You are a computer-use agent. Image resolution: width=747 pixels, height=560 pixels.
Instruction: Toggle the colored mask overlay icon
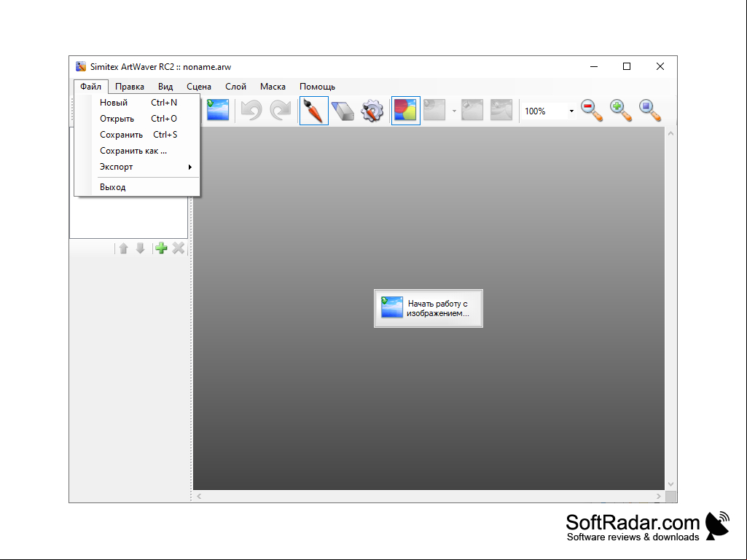(x=405, y=111)
